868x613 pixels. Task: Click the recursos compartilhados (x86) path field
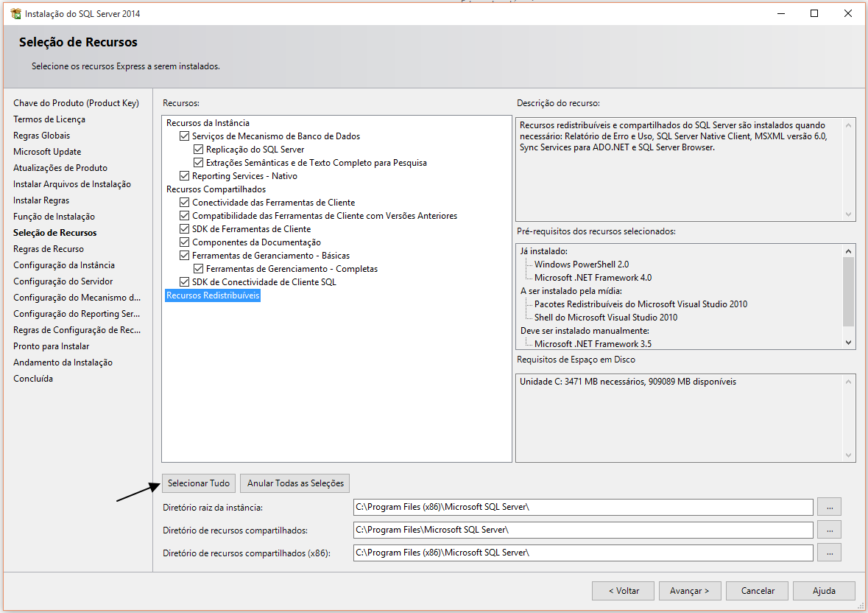pos(583,553)
